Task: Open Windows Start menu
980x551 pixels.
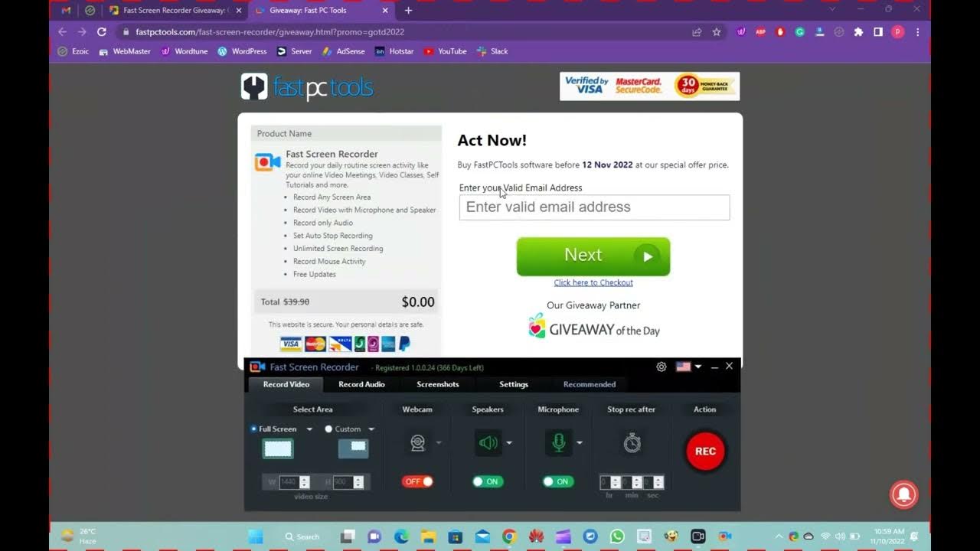Action: (x=255, y=536)
